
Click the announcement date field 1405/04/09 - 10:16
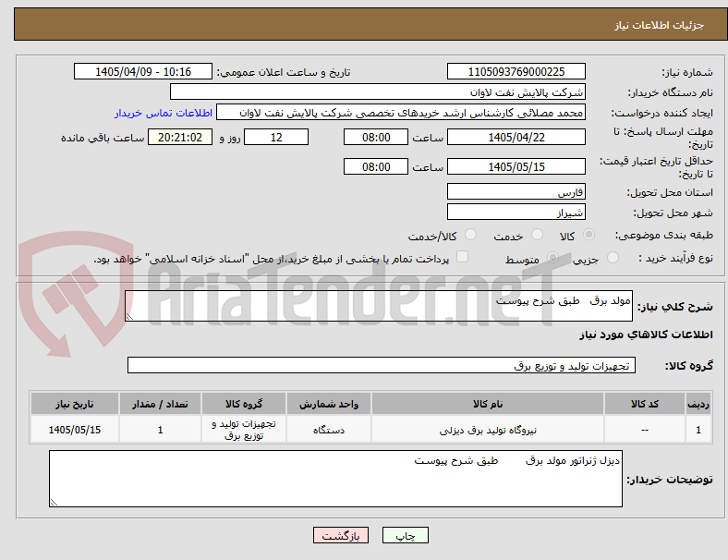143,71
